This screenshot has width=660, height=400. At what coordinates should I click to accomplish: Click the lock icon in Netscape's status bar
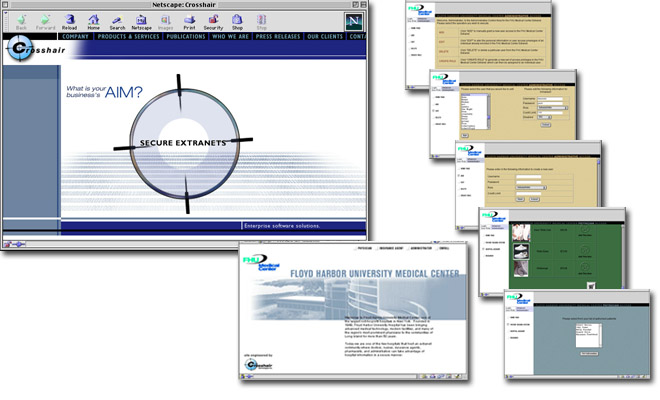[7, 244]
